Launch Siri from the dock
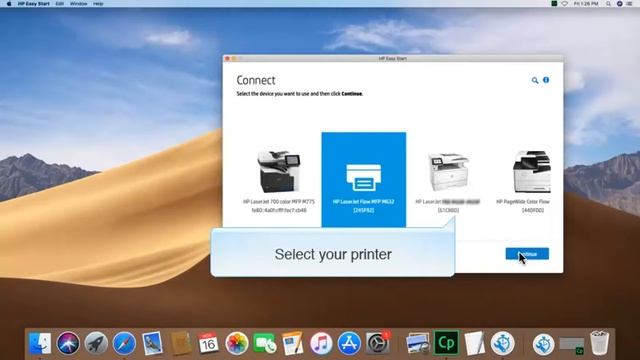640x360 pixels. pos(68,343)
